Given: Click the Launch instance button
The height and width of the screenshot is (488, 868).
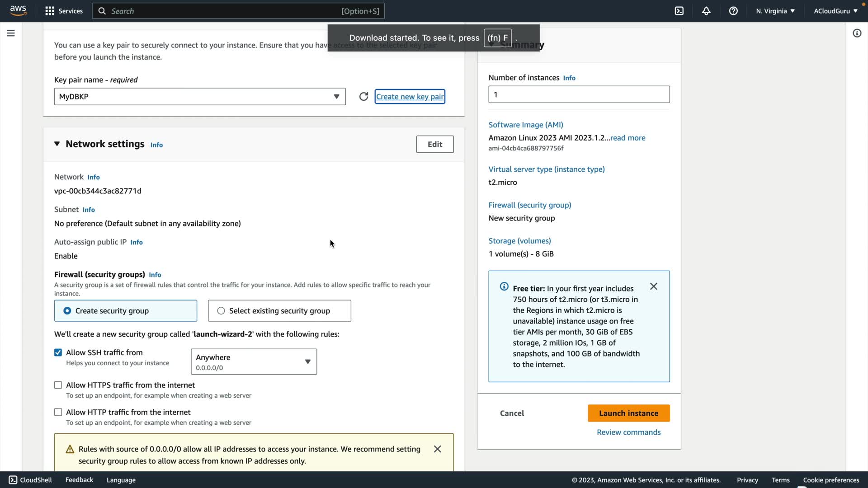Looking at the screenshot, I should click(x=628, y=413).
